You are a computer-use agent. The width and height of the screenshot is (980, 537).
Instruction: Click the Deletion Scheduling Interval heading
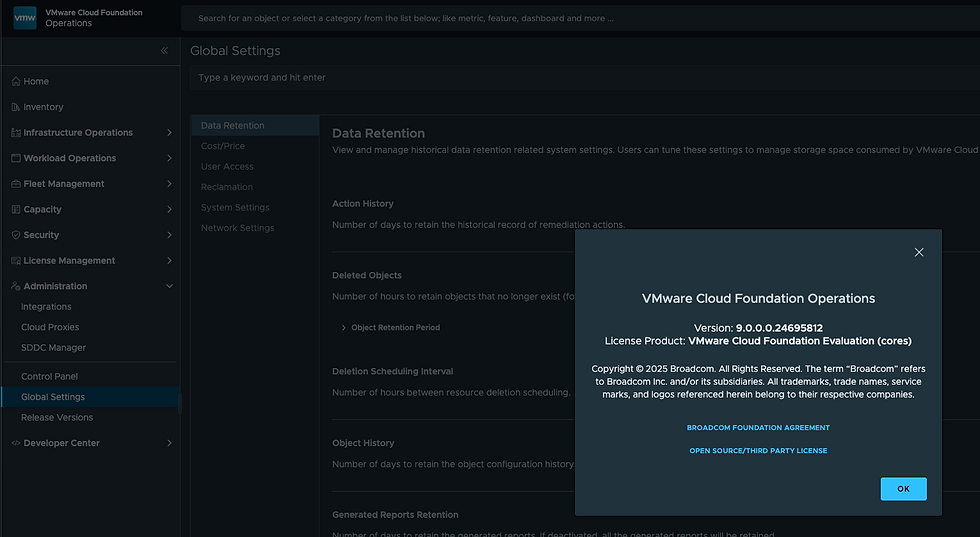(392, 371)
